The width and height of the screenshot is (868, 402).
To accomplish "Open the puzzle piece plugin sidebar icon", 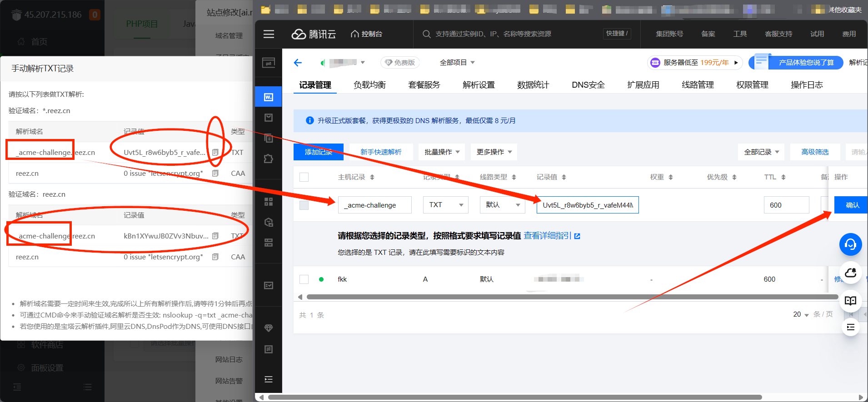I will [x=269, y=159].
